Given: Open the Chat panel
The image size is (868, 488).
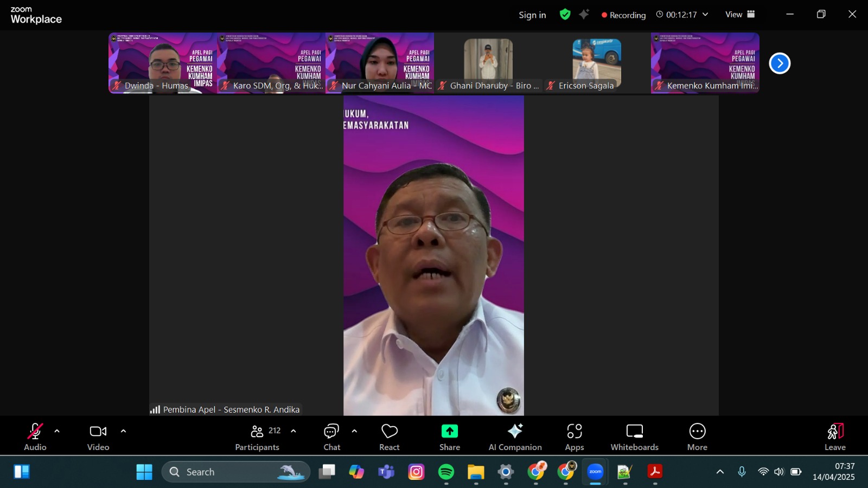Looking at the screenshot, I should point(331,436).
